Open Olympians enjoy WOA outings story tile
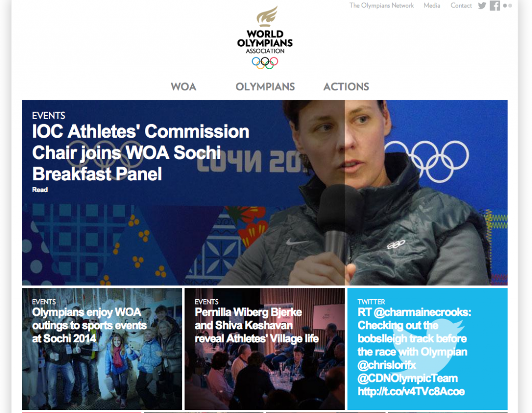Screen dimensions: 532x413 pyautogui.click(x=102, y=349)
